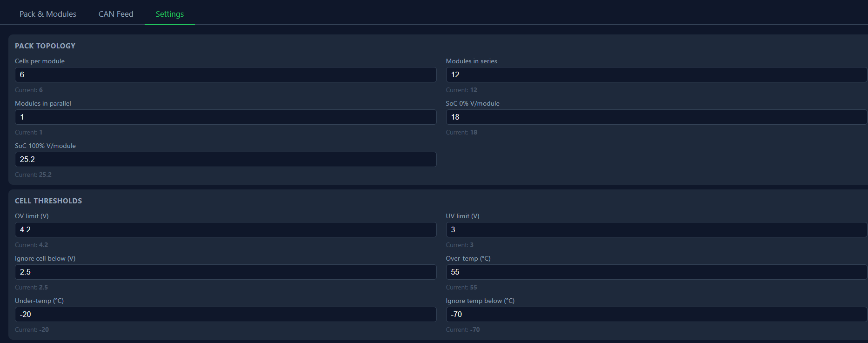The image size is (868, 343).
Task: Focus the OV limit (V) field
Action: (226, 230)
